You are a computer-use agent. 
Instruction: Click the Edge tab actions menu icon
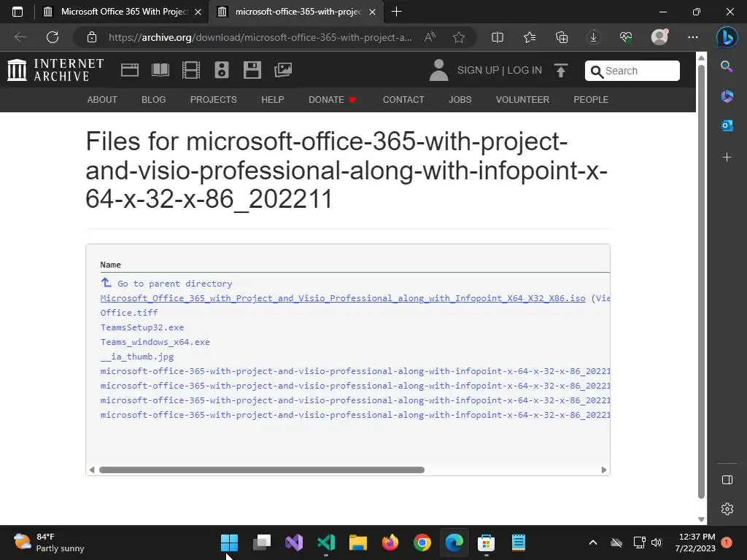click(x=18, y=12)
